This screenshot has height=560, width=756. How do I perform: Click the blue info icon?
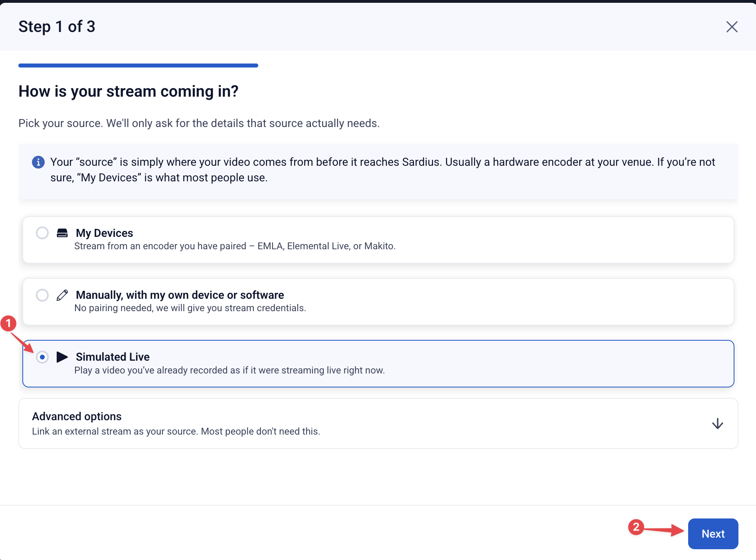pyautogui.click(x=38, y=162)
